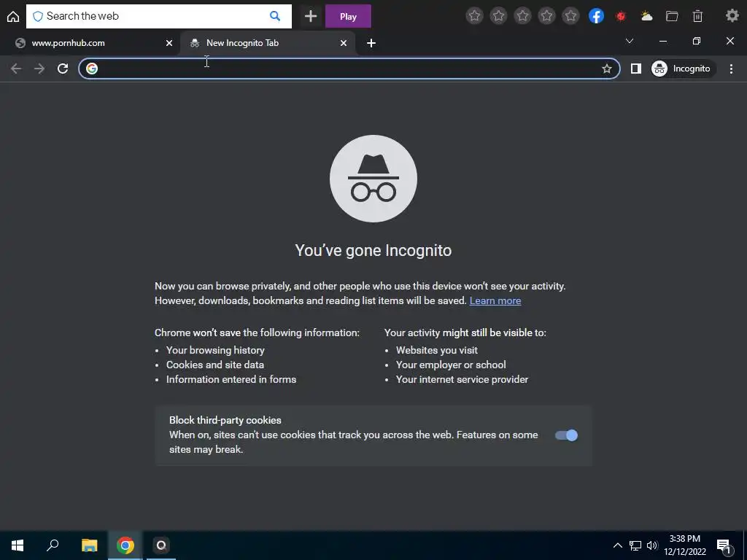Bookmark this tab with star icon

click(x=606, y=69)
